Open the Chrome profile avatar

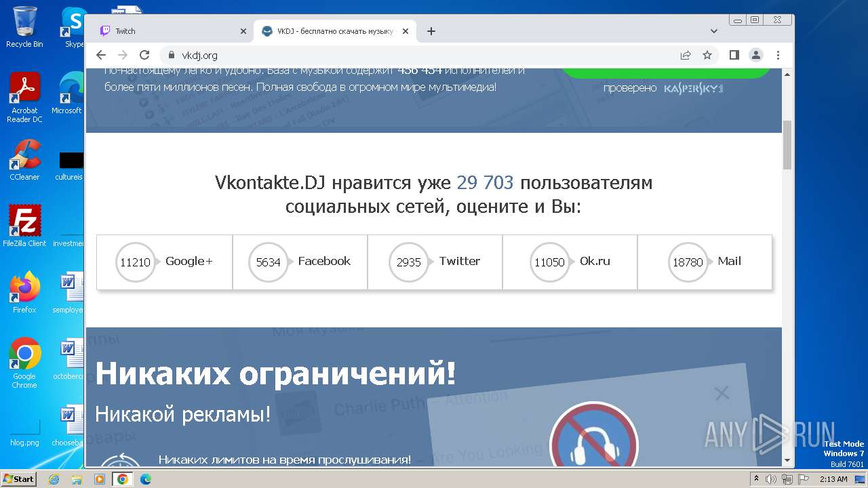[756, 55]
